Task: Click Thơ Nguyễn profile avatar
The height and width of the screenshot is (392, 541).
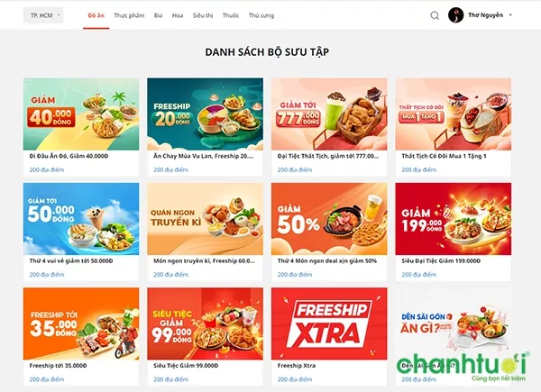Action: point(455,15)
